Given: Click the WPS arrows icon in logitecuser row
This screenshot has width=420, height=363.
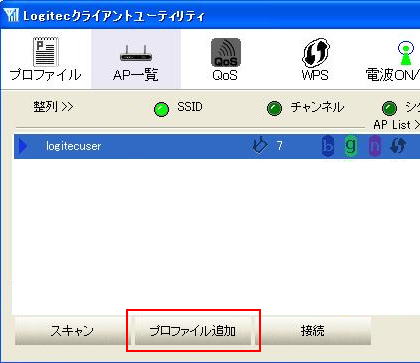Looking at the screenshot, I should click(x=398, y=146).
